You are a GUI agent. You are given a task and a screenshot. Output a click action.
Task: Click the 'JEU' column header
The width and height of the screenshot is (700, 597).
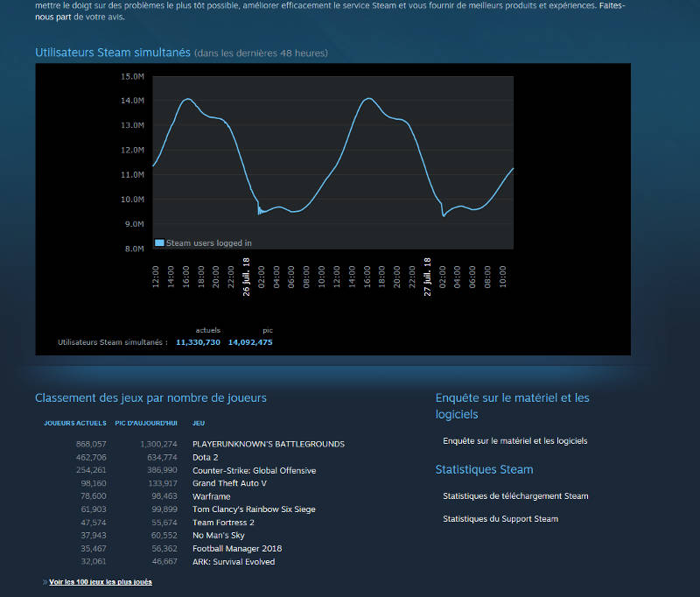tap(199, 423)
